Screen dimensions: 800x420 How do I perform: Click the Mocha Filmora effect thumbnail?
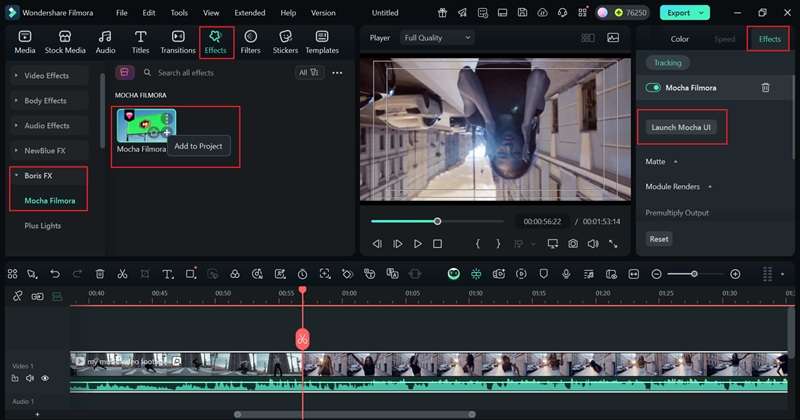coord(146,126)
